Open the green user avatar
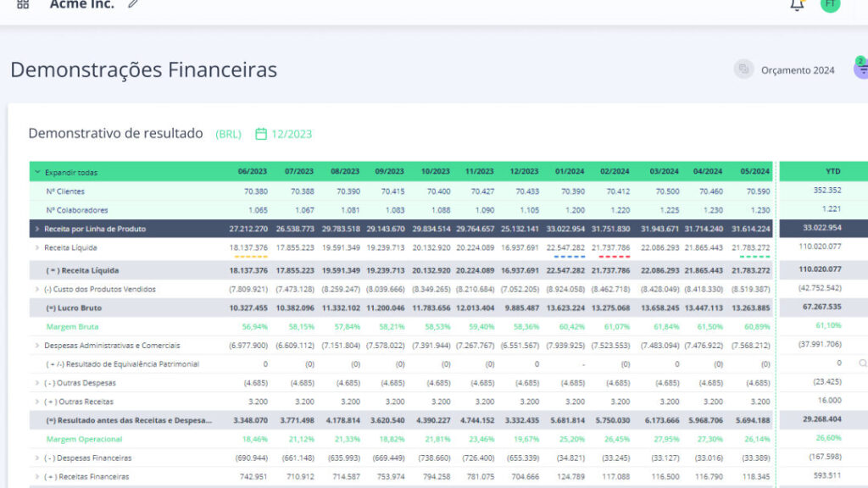Viewport: 868px width, 488px height. click(830, 4)
